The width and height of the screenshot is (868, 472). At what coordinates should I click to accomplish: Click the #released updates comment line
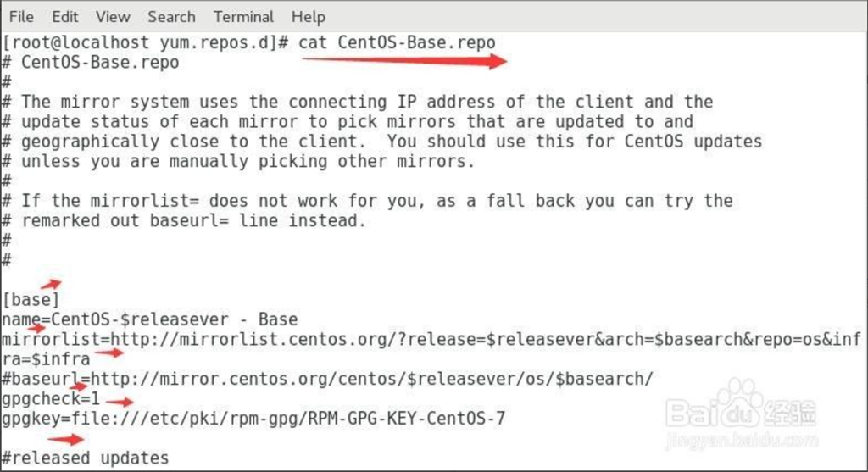86,458
